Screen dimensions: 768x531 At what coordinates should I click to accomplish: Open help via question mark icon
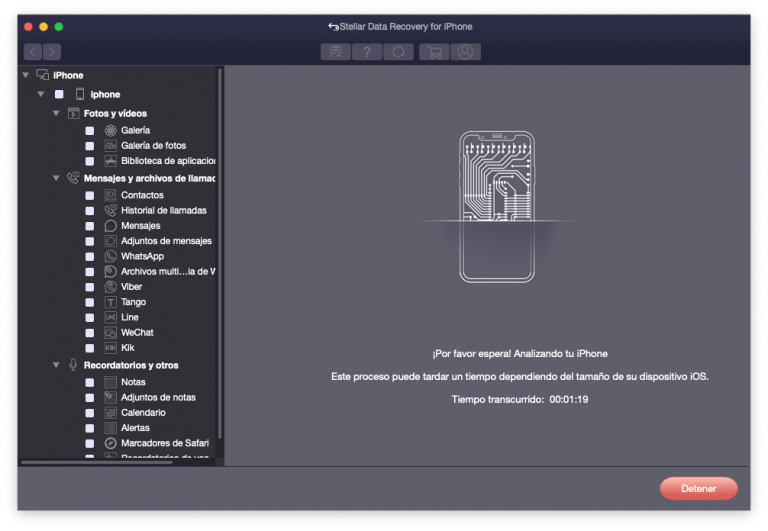[367, 51]
